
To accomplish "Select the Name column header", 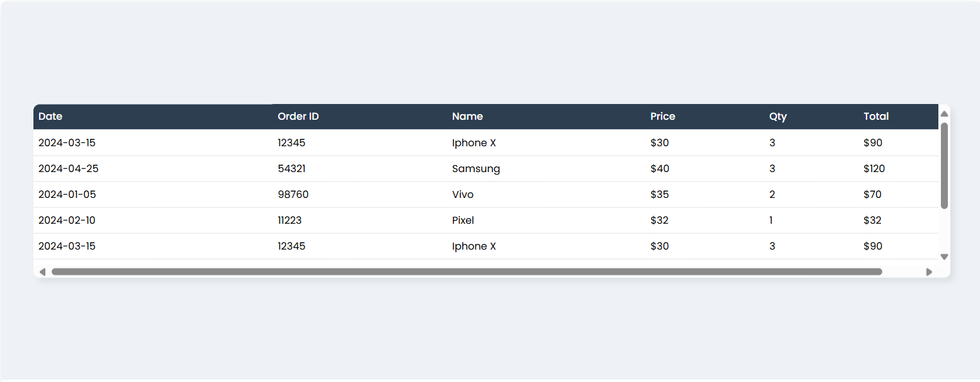I will pos(467,117).
